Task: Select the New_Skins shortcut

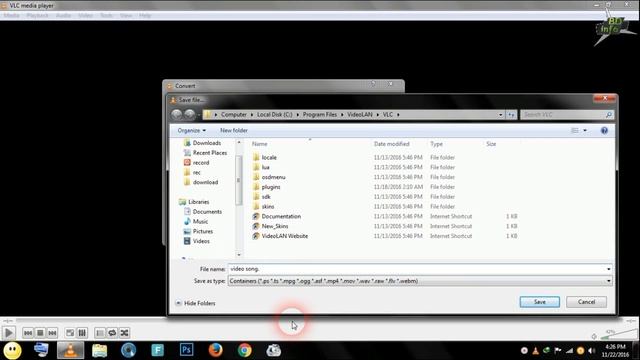Action: (275, 226)
